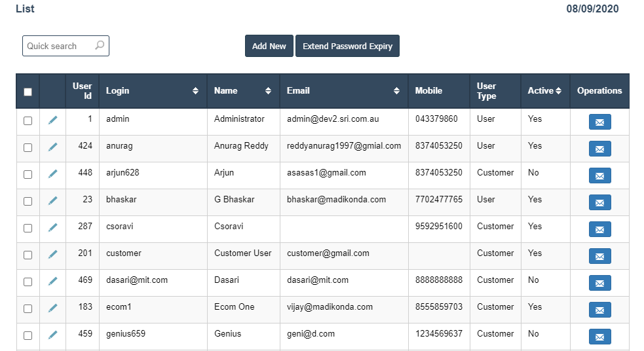Click magnifier icon in Quick search box
The height and width of the screenshot is (351, 644).
100,46
